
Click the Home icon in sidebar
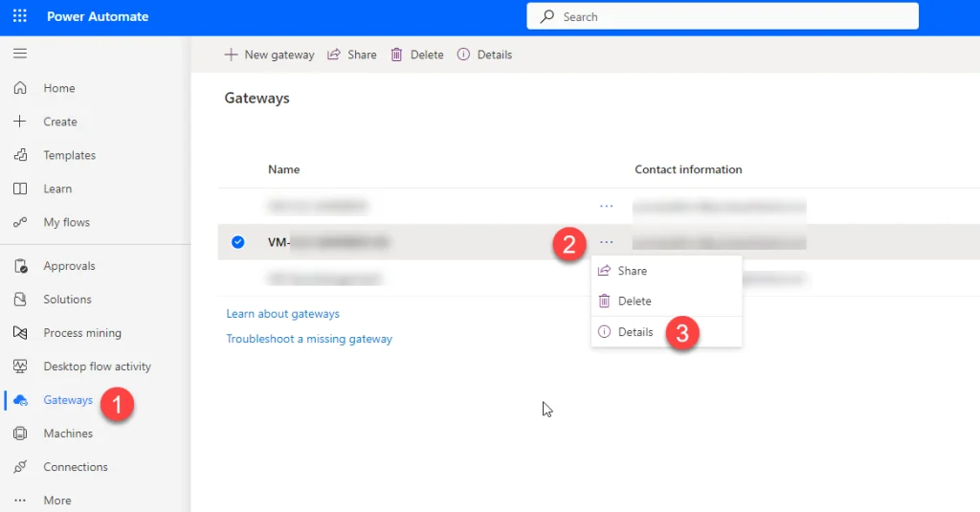[20, 88]
